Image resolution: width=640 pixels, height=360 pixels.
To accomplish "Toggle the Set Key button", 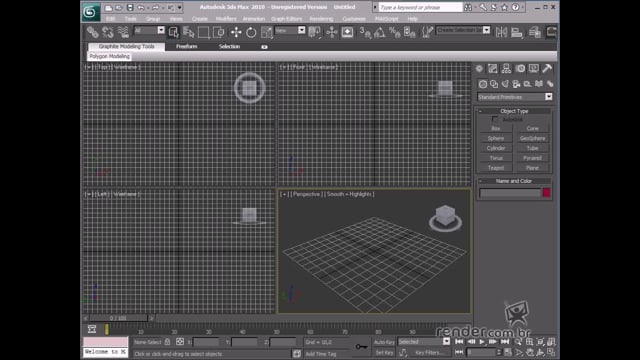I will (384, 353).
